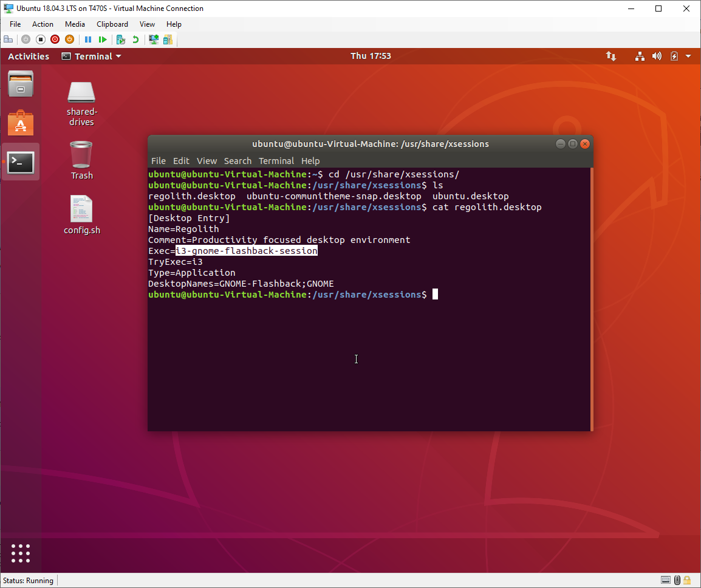Launch Ubuntu Software from the dock
Viewport: 701px width, 588px height.
tap(20, 123)
